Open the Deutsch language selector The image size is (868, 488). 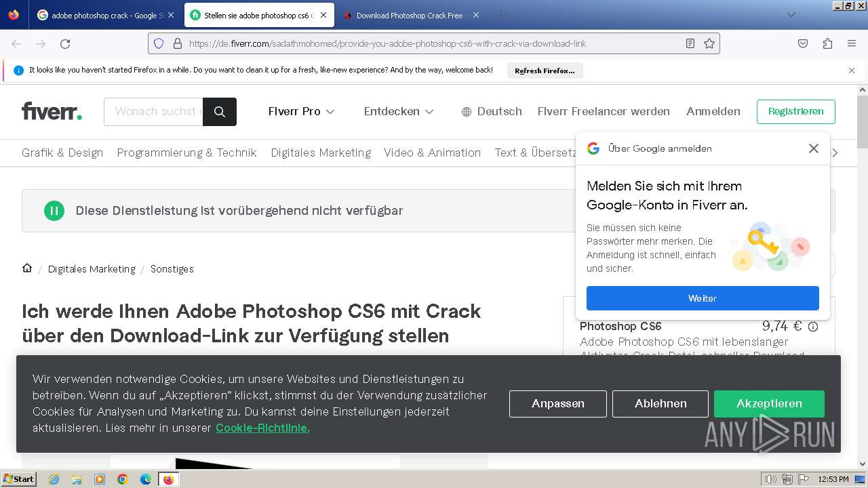492,111
